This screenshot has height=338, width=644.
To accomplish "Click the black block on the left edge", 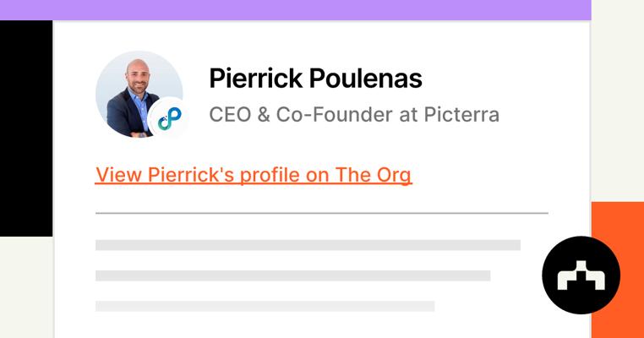I will [25, 127].
